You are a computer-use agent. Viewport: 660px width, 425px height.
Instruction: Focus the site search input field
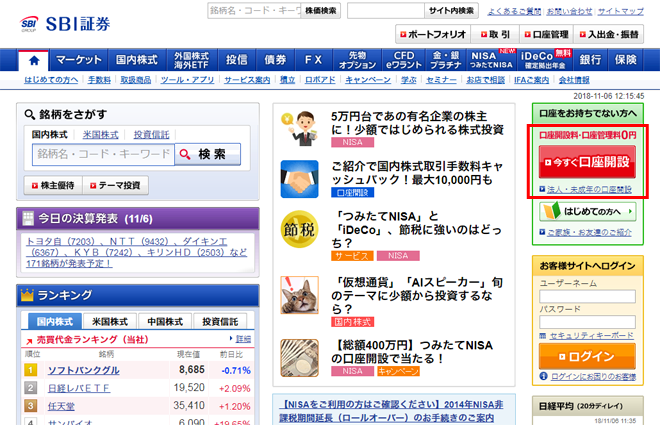386,11
